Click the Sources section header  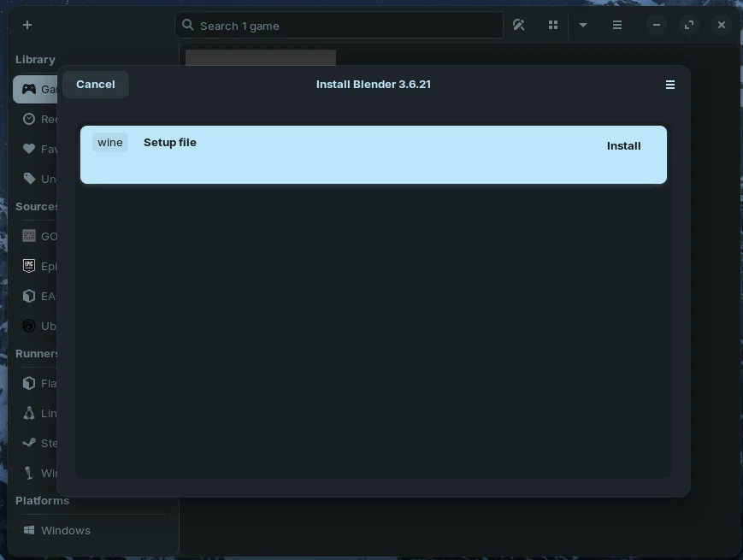point(37,207)
